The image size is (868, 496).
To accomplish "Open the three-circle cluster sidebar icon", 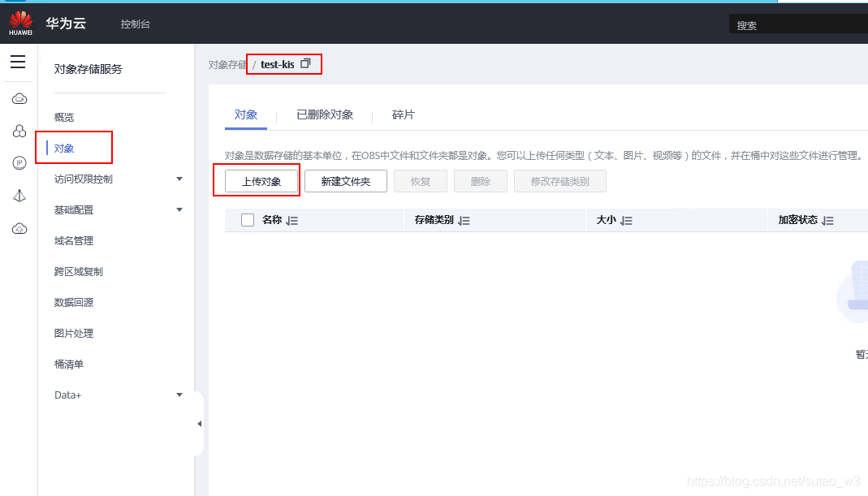I will (19, 132).
